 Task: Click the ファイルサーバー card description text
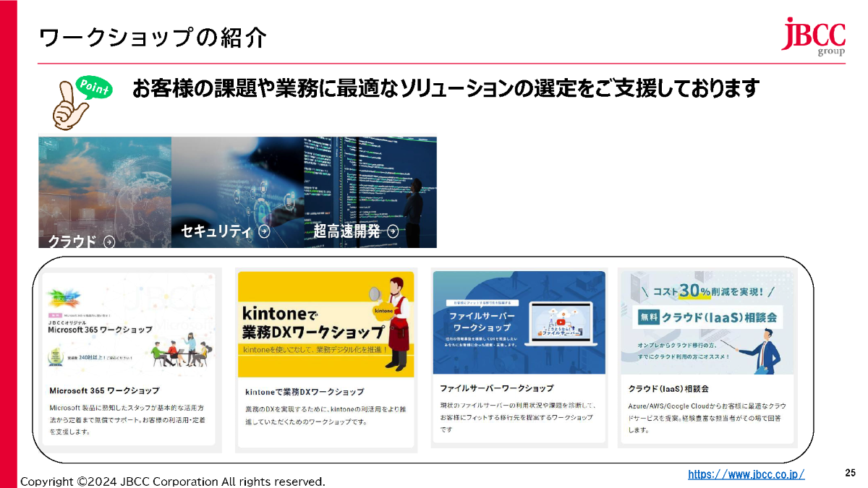516,417
